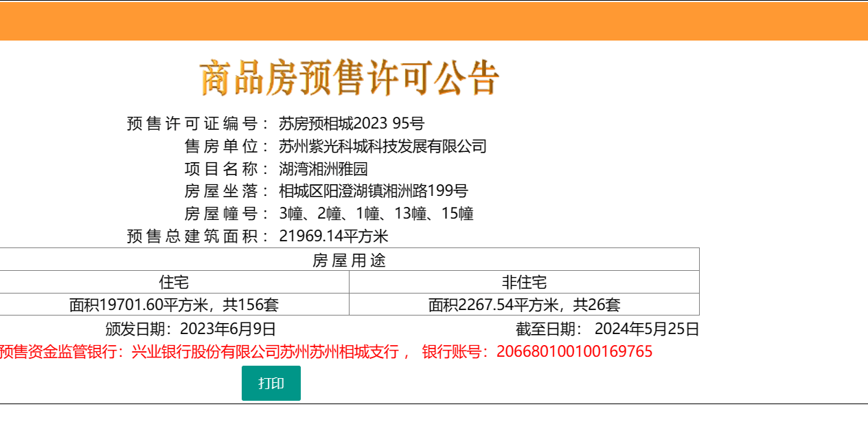
Task: Select address 相城区阳澄湖镇湘洲路199号
Action: point(374,191)
